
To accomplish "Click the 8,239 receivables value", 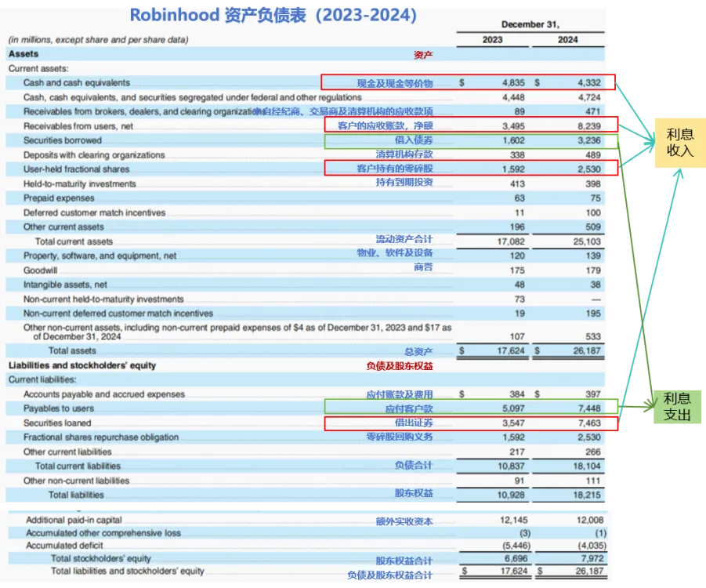I will (x=589, y=126).
